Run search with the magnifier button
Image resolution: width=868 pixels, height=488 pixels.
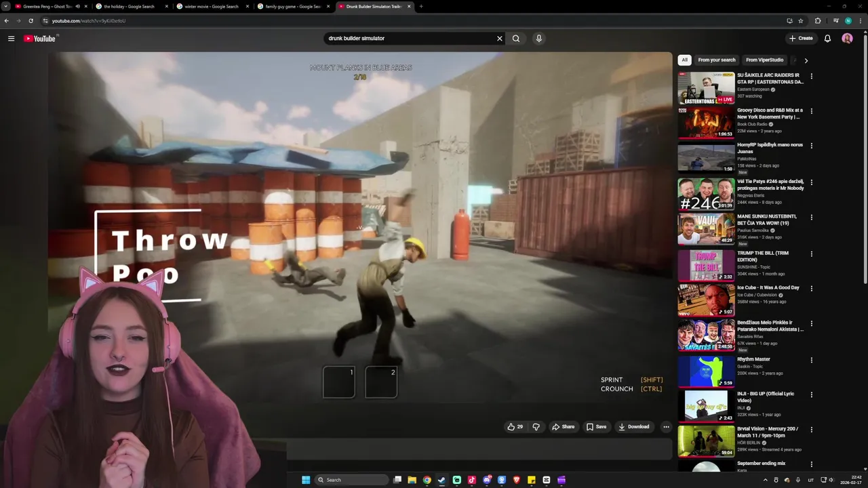tap(516, 39)
